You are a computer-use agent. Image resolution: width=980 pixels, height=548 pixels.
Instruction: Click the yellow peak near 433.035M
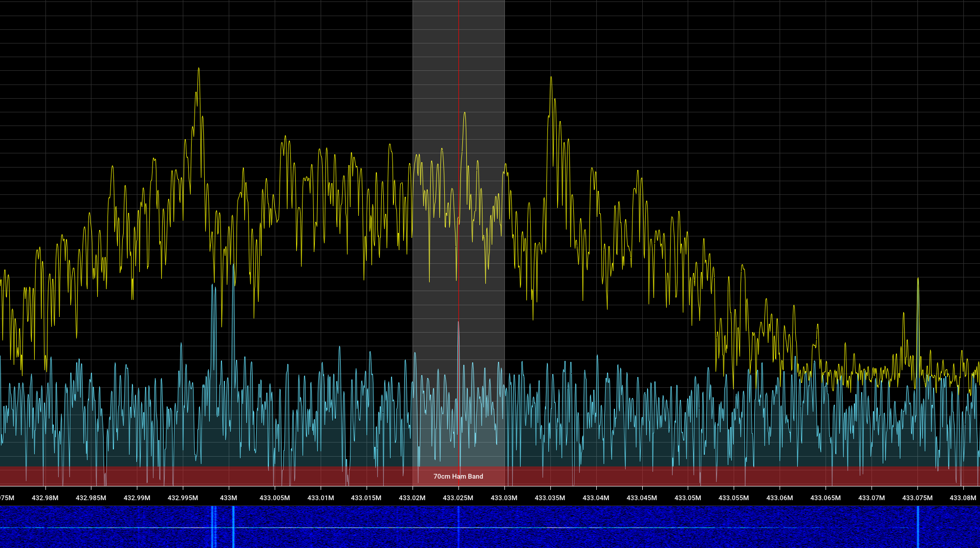[551, 78]
